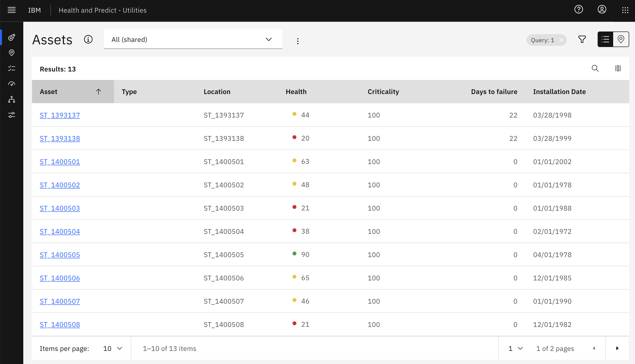Image resolution: width=635 pixels, height=364 pixels.
Task: Open Items per page dropdown
Action: pyautogui.click(x=113, y=348)
